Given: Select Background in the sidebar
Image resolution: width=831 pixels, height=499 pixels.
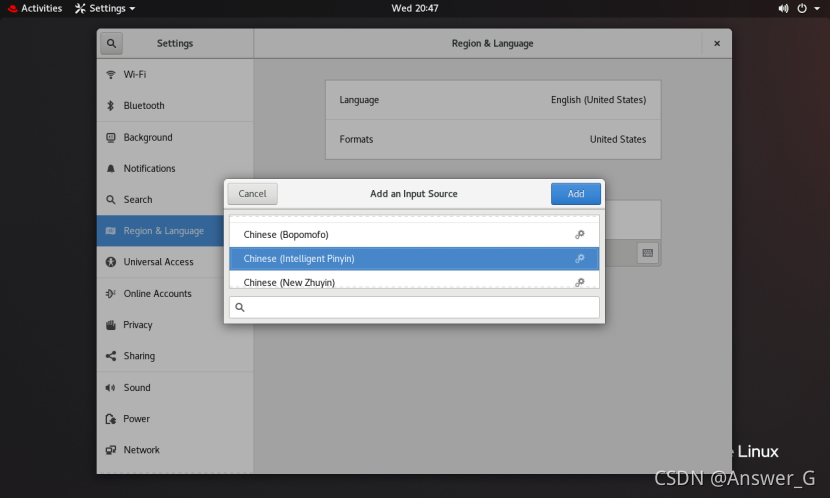Looking at the screenshot, I should [175, 138].
